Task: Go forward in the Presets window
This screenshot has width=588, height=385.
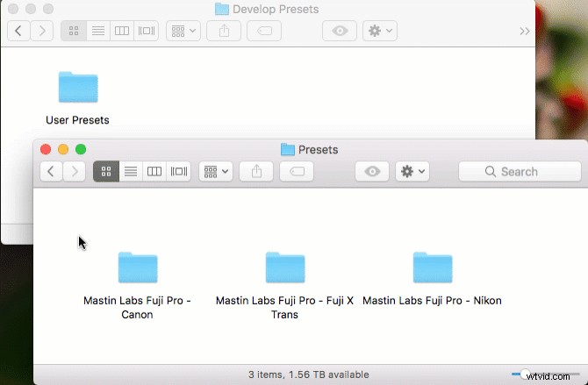Action: (x=75, y=171)
